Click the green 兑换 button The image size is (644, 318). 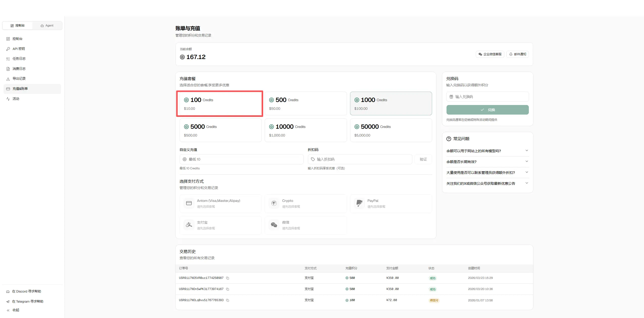487,110
